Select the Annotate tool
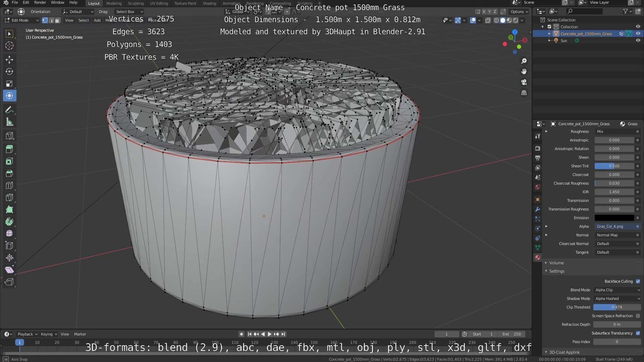The height and width of the screenshot is (362, 644). coord(9,110)
